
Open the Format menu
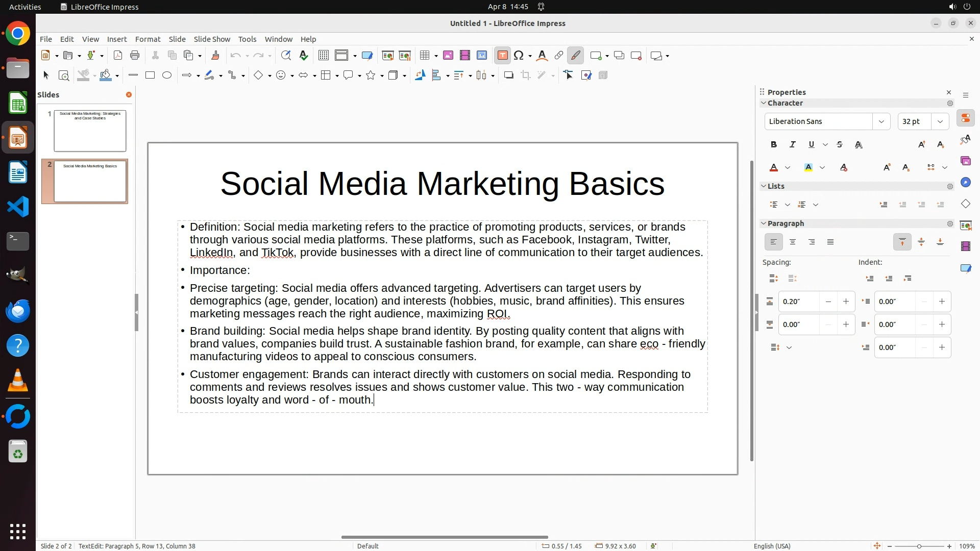148,39
